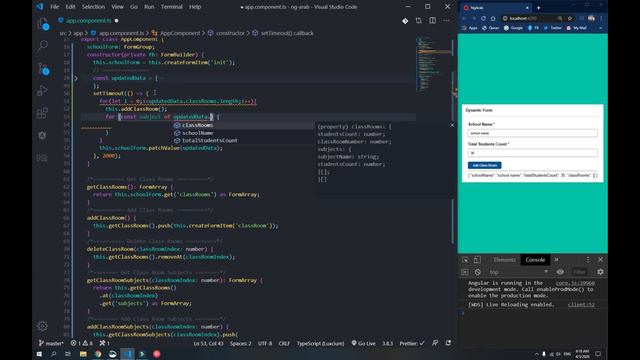Image resolution: width=640 pixels, height=360 pixels.
Task: Focus the School Name input field
Action: pos(533,133)
